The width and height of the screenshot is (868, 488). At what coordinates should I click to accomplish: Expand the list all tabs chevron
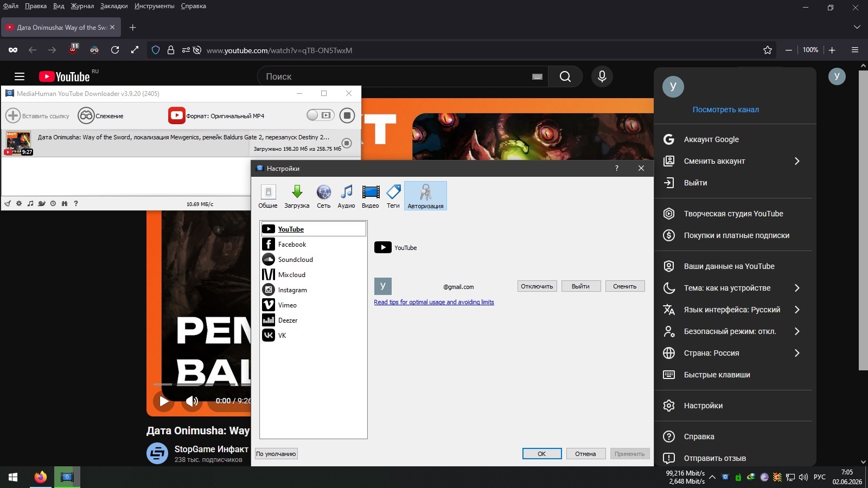point(857,27)
